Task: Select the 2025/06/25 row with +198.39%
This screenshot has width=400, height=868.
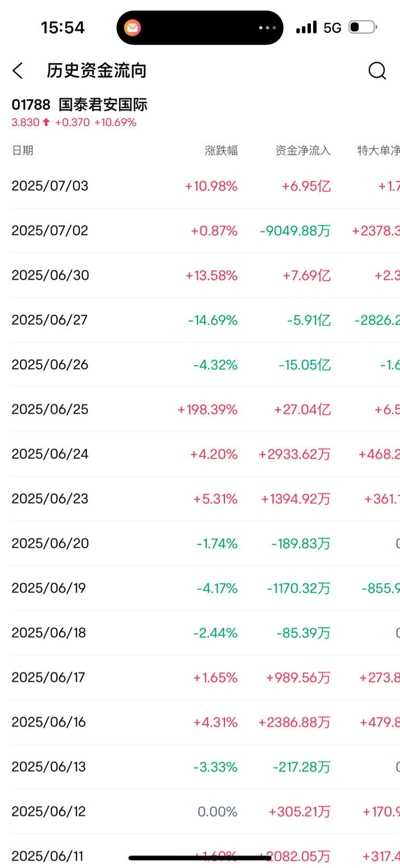Action: 206,409
